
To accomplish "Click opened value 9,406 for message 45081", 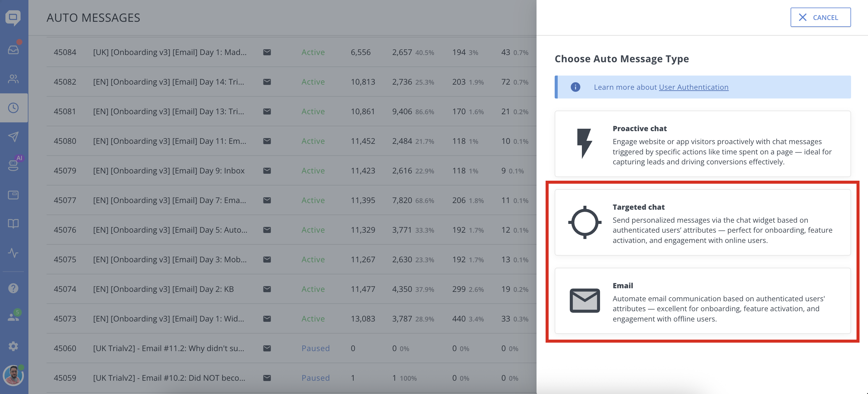I will click(402, 111).
